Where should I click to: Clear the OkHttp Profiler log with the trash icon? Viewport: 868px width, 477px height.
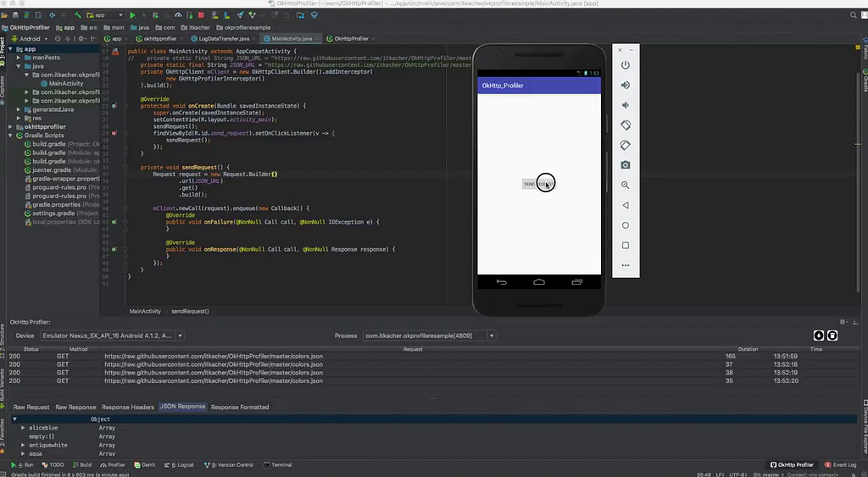[x=832, y=336]
